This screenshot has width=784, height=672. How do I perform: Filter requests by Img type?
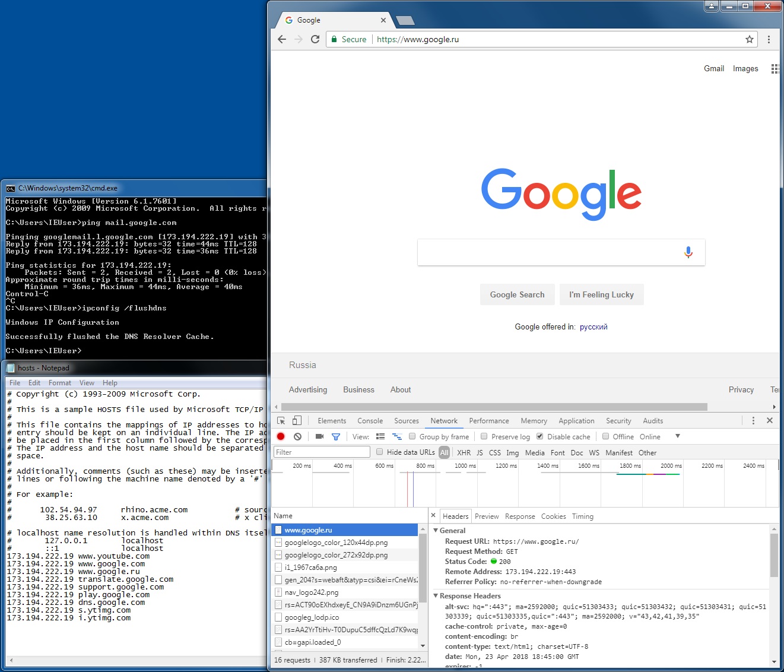pyautogui.click(x=512, y=452)
